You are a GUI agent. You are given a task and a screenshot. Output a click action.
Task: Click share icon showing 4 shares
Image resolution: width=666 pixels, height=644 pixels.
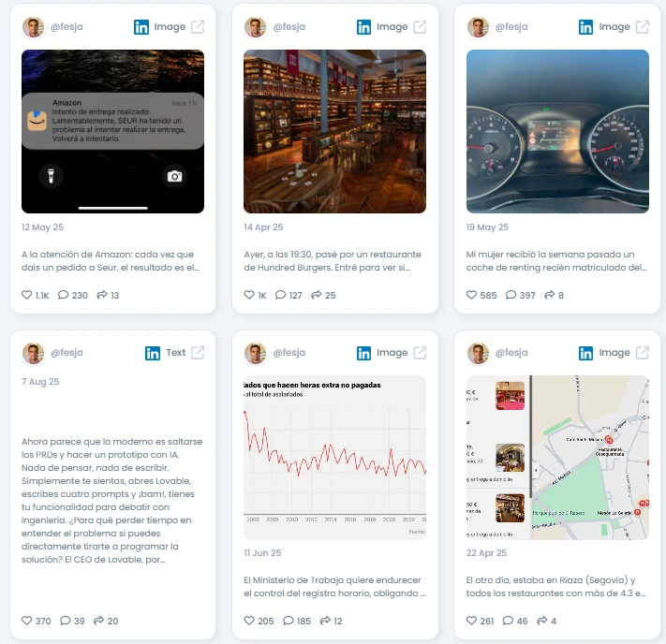542,621
